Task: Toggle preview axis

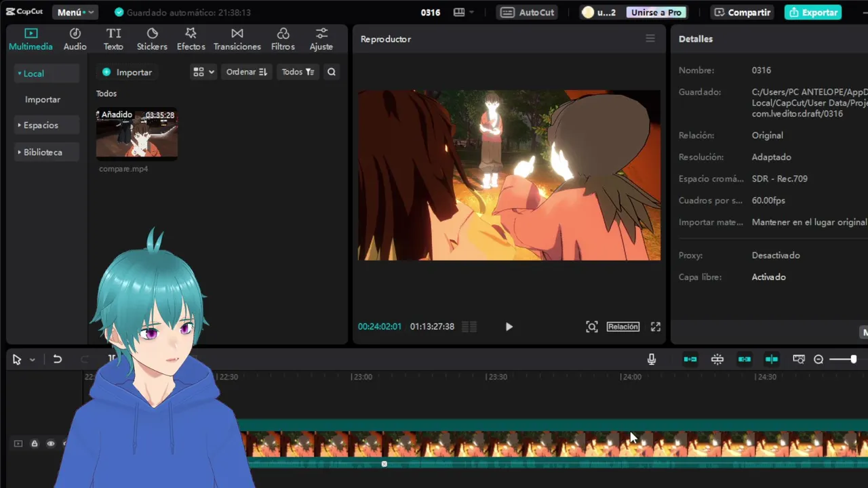Action: [x=772, y=359]
